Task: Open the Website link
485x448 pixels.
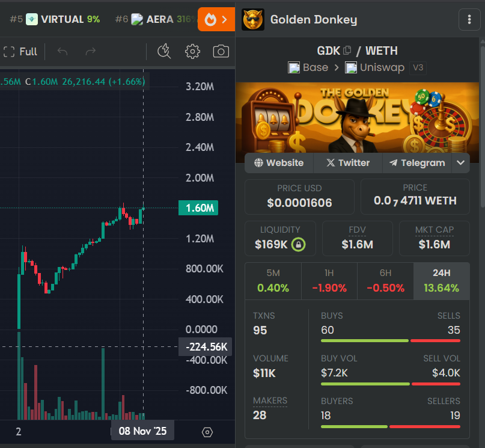Action: point(279,163)
